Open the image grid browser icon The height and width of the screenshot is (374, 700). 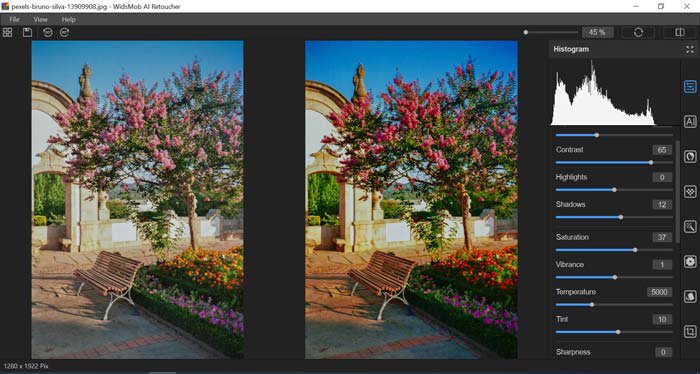(x=8, y=32)
